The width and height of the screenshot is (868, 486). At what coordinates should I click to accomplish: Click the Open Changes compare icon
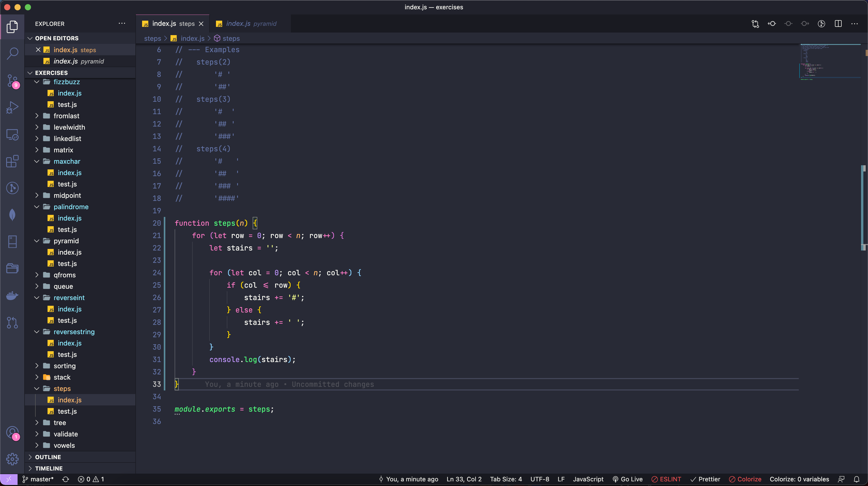point(755,23)
